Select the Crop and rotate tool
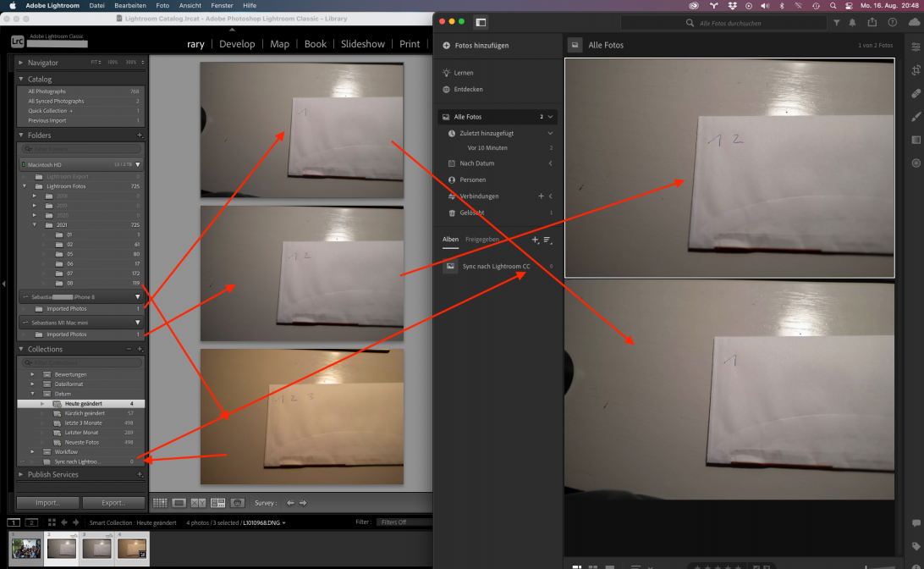 click(916, 69)
